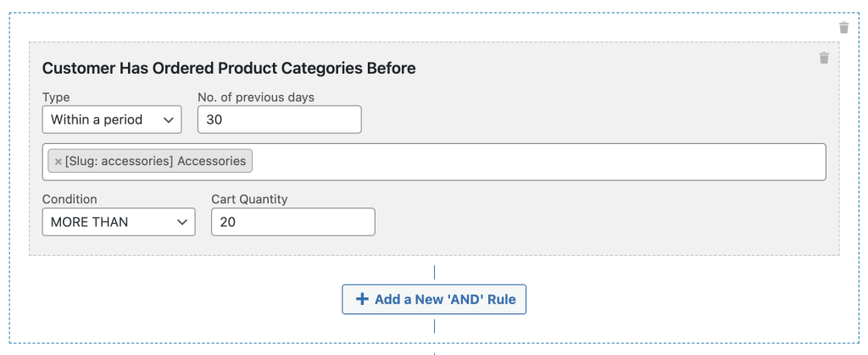
Task: Click the Type field label
Action: pos(56,97)
